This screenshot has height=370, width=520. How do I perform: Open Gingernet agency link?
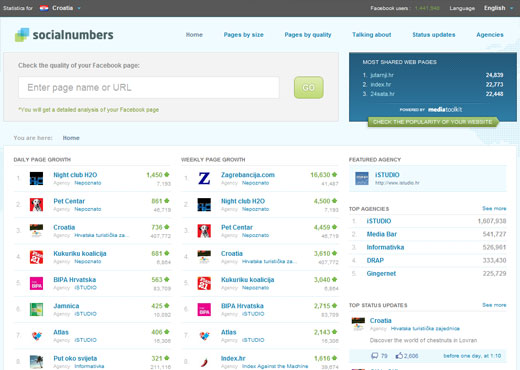[381, 274]
